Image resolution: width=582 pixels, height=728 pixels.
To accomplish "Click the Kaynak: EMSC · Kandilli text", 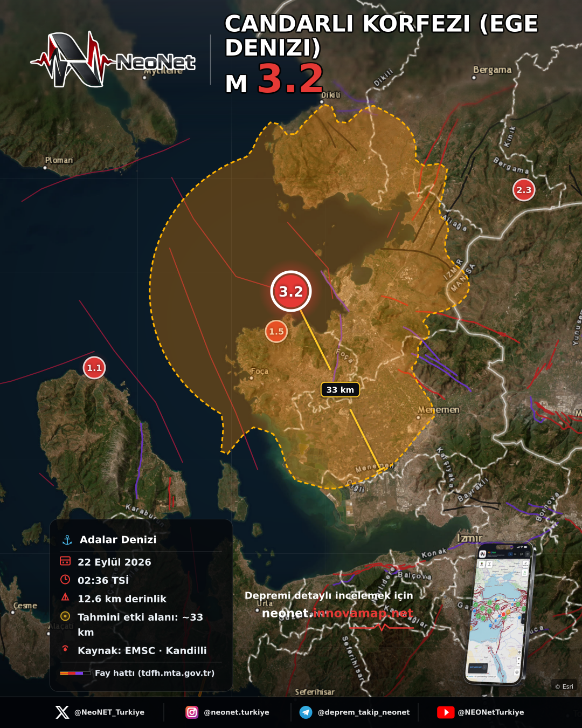I will [x=142, y=650].
